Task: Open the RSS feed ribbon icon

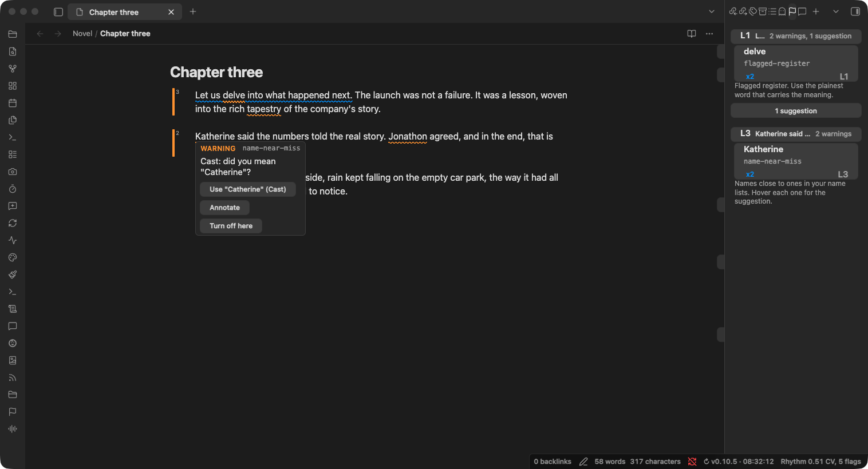Action: coord(13,377)
